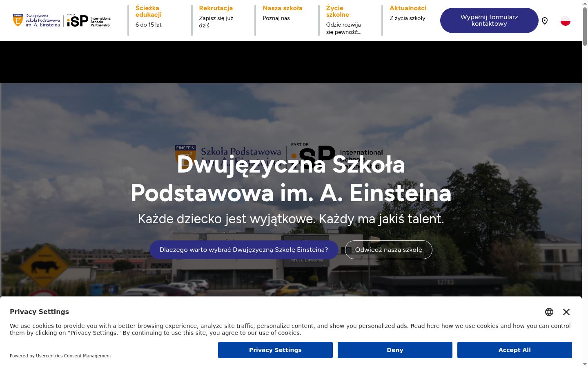Click the ISP International Schools Partnership logo

click(x=89, y=20)
